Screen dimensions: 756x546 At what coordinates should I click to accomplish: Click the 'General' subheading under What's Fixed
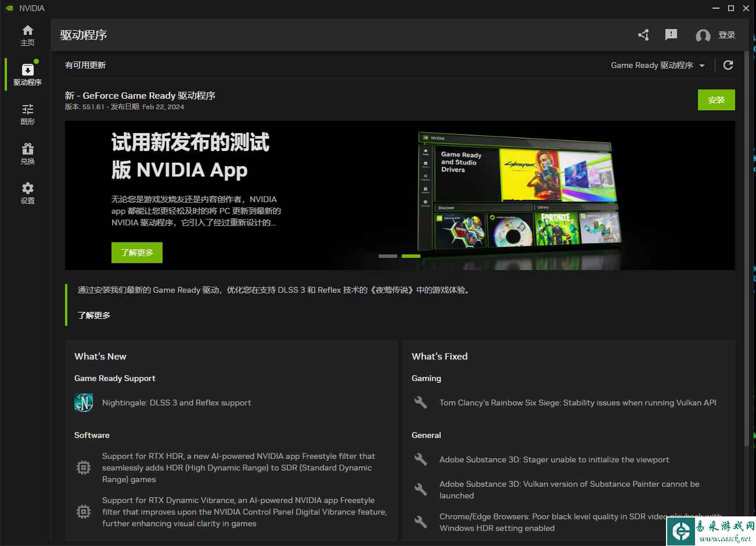click(426, 435)
